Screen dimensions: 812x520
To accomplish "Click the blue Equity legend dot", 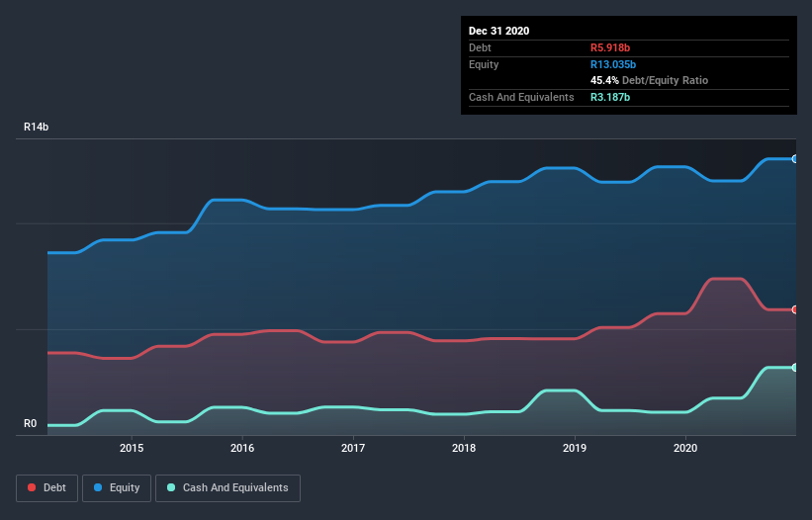I will pos(98,487).
